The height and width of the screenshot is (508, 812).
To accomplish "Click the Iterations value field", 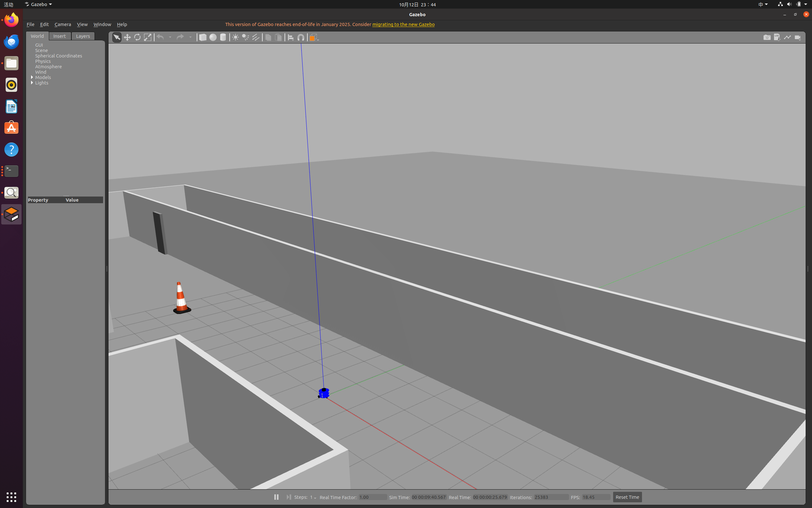I will click(551, 497).
